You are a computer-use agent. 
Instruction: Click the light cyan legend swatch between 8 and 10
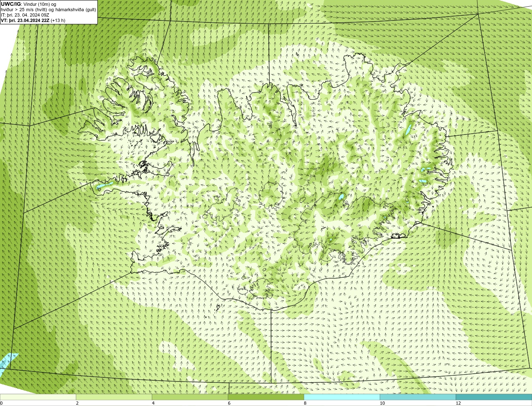342,397
